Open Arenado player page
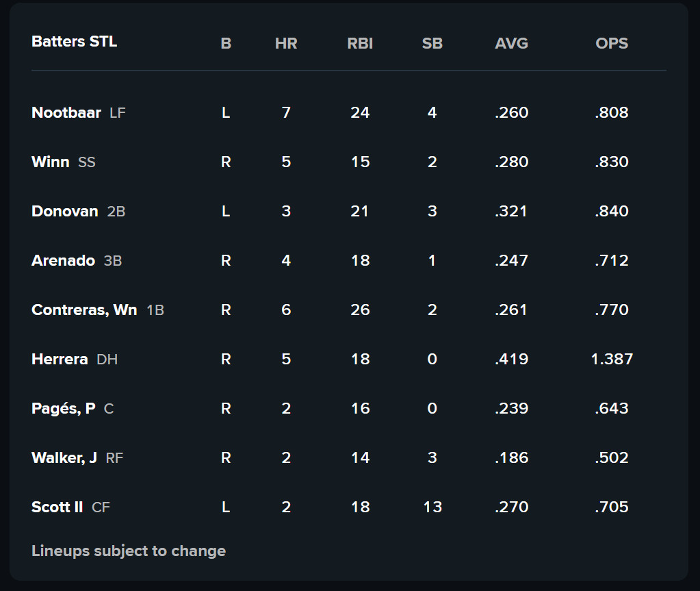Image resolution: width=700 pixels, height=591 pixels. tap(63, 260)
